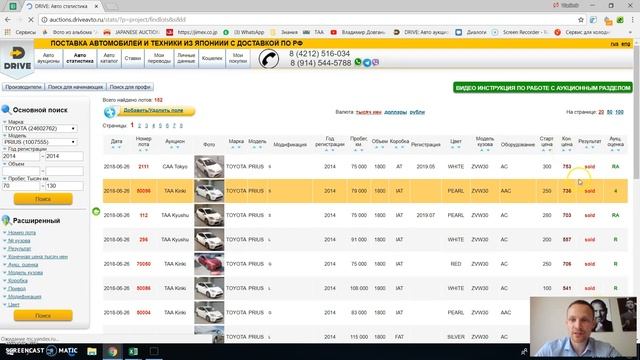Expand the Конечная цена тысяч иен filter

click(x=38, y=257)
